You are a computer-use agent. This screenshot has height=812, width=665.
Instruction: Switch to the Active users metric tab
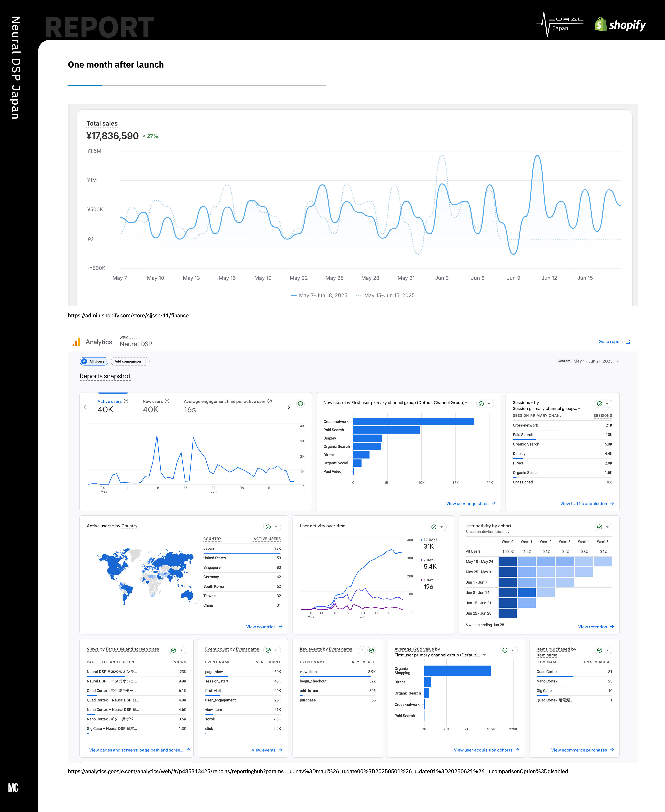coord(113,406)
